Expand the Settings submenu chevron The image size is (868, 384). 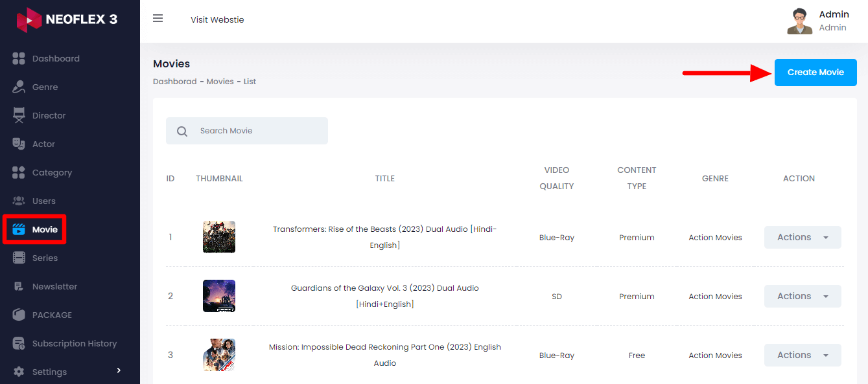[119, 370]
